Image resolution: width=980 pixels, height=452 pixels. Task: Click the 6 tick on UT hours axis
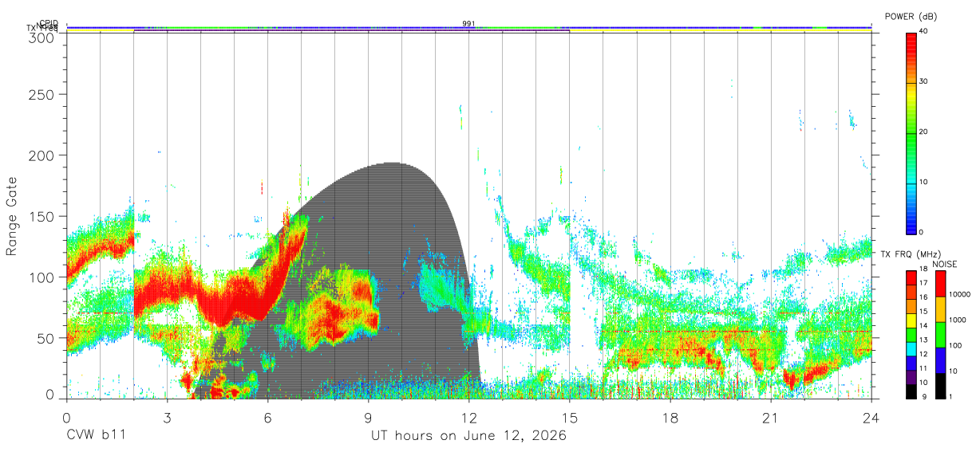click(267, 417)
